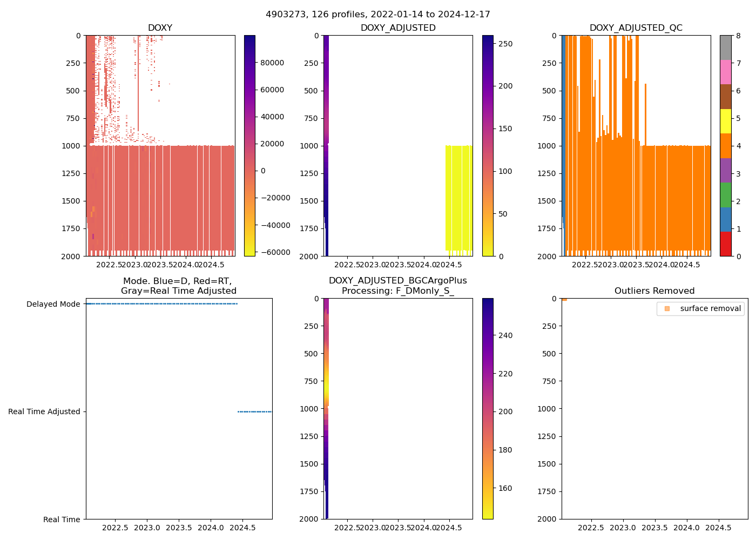756x540 pixels.
Task: Click the figure title with float ID 4903273
Action: click(x=377, y=15)
